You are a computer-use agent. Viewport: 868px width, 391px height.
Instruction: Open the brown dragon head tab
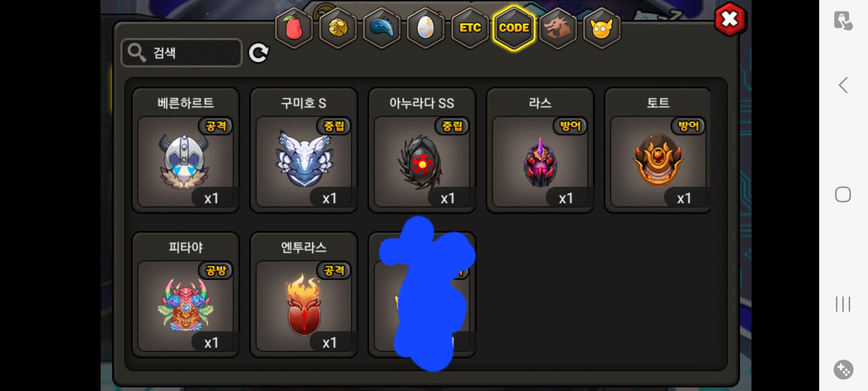558,28
